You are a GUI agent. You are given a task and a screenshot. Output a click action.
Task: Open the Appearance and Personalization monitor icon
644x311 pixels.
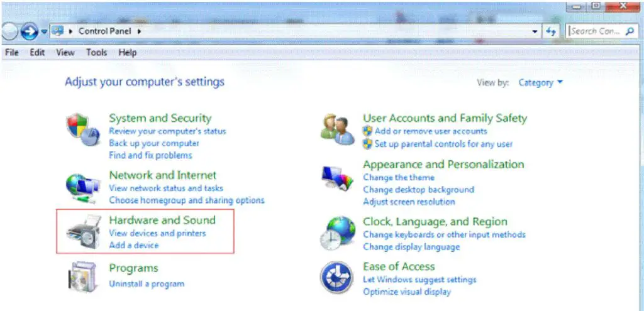click(337, 178)
